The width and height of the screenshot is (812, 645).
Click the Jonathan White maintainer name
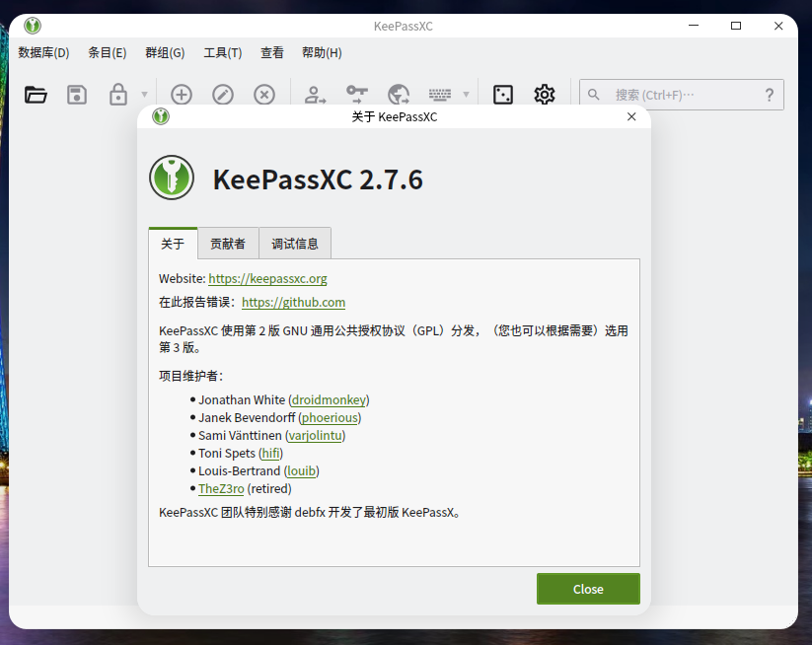242,400
